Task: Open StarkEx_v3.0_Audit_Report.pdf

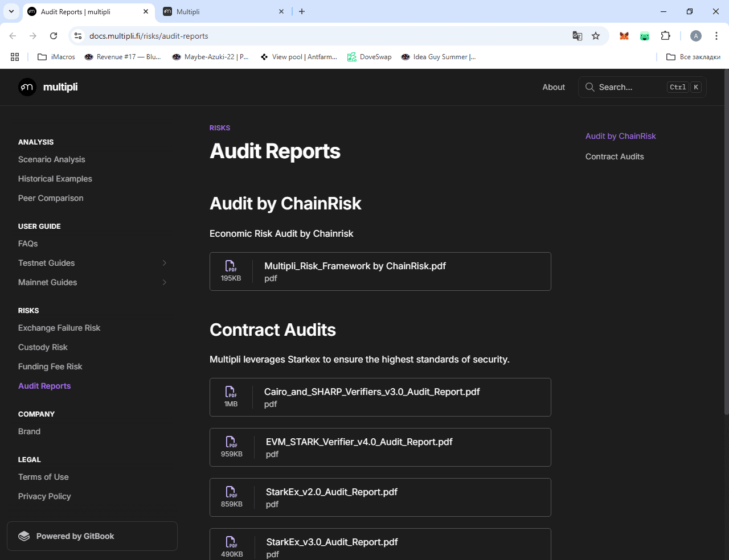Action: 380,544
